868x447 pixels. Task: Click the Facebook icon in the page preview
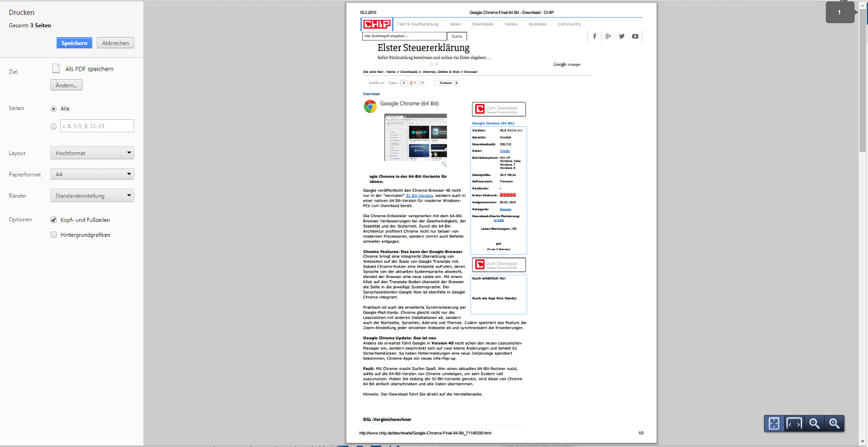(594, 36)
